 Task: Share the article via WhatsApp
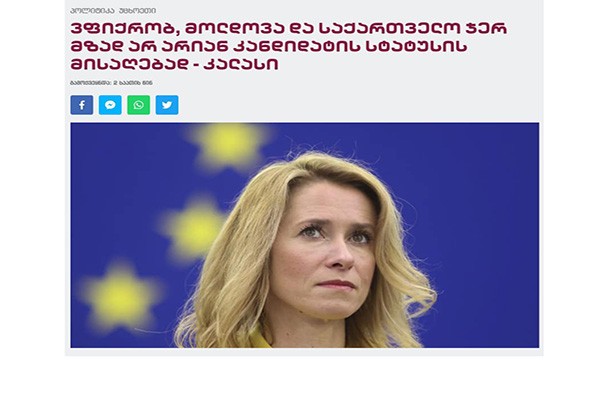139,105
